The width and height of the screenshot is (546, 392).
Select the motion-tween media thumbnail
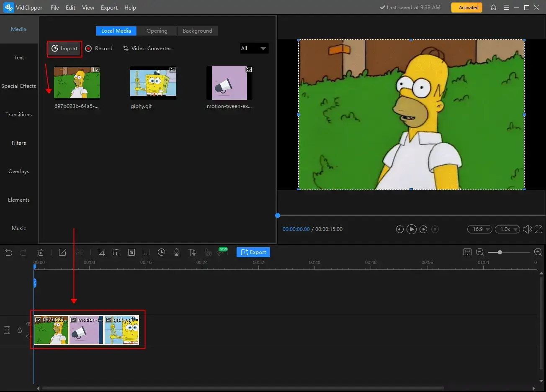[229, 83]
